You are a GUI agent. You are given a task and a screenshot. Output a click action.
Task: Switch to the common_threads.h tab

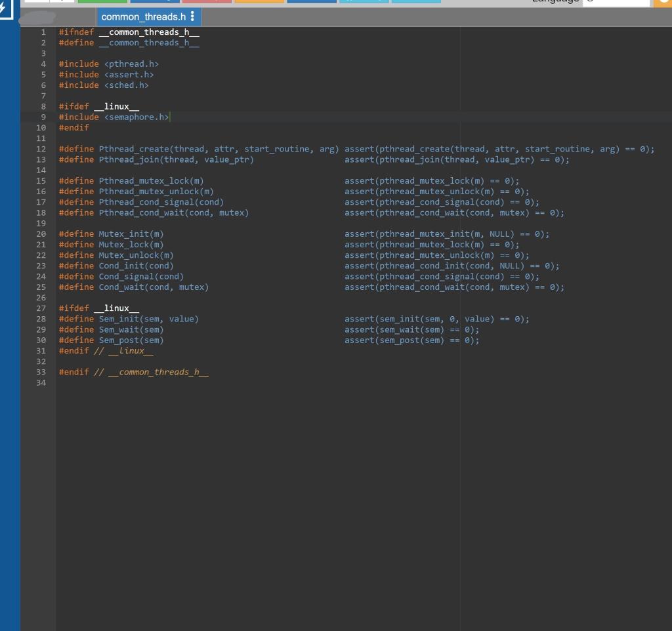click(x=143, y=16)
